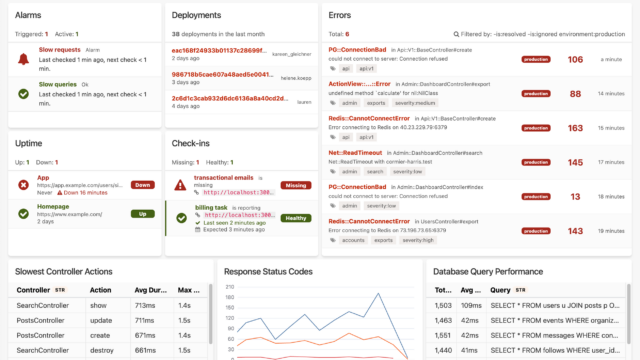
Task: Click the production badge in the 106 count row
Action: click(x=536, y=60)
